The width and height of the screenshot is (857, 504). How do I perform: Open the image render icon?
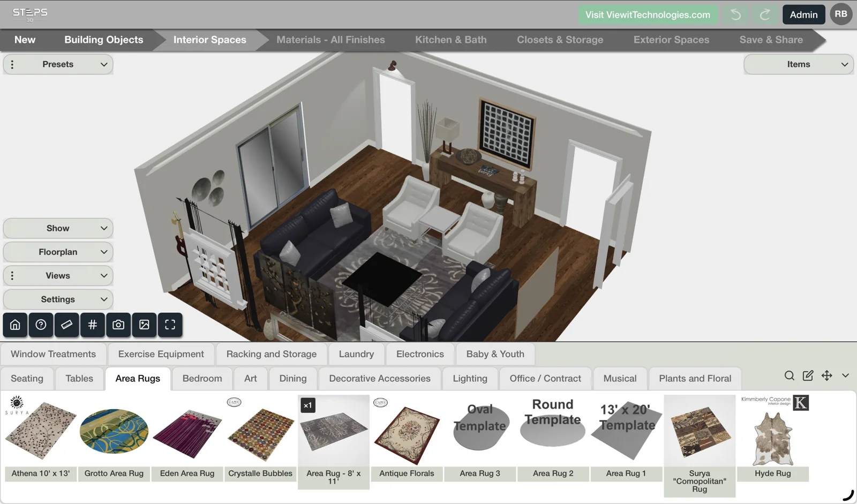click(144, 325)
